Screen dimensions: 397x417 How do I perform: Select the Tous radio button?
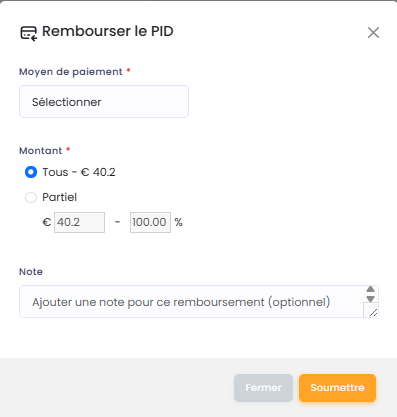[31, 172]
